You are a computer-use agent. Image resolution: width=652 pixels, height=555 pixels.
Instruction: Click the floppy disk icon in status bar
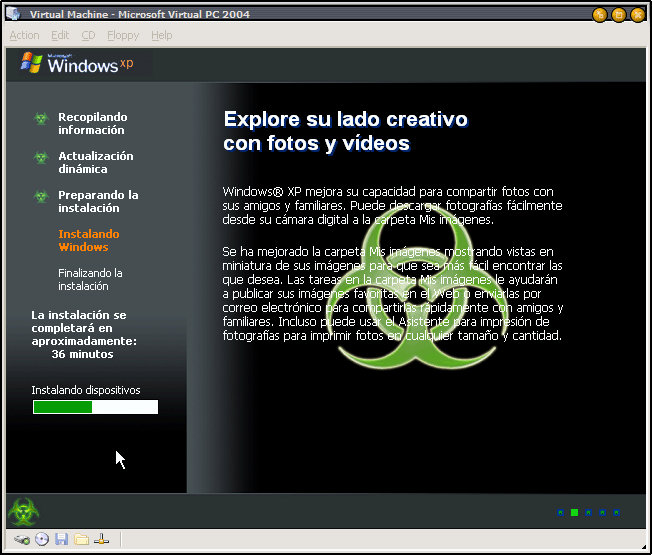(62, 539)
